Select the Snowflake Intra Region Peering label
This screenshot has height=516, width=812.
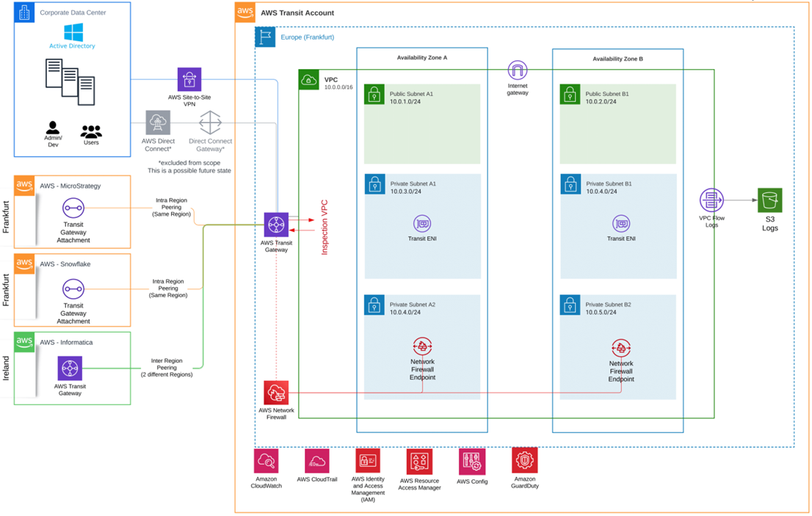click(168, 288)
